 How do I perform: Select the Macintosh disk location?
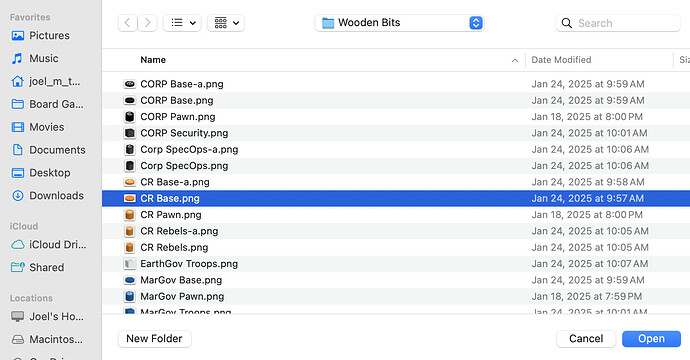(x=47, y=339)
